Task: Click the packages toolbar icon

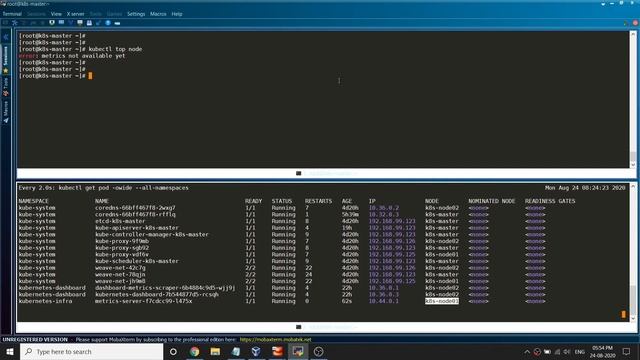Action: click(x=89, y=23)
